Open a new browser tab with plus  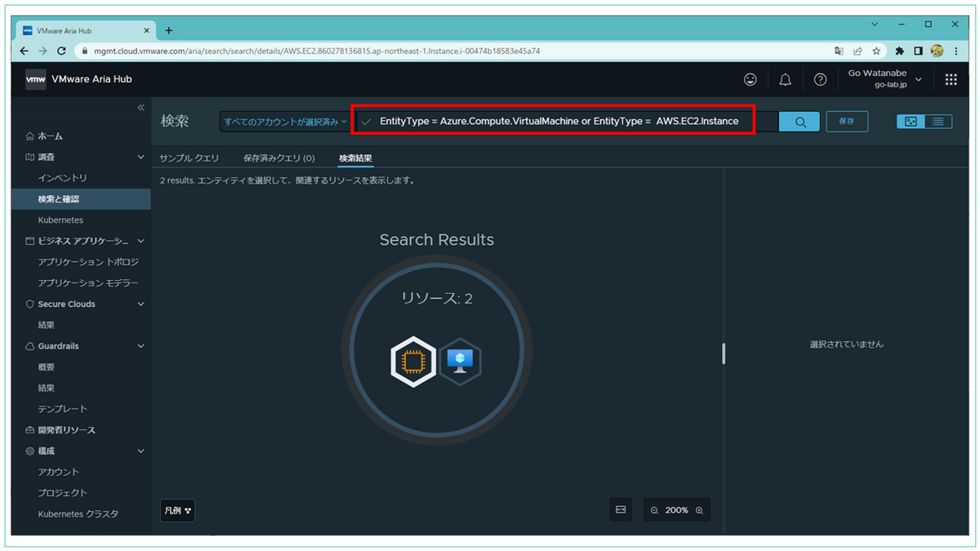169,30
